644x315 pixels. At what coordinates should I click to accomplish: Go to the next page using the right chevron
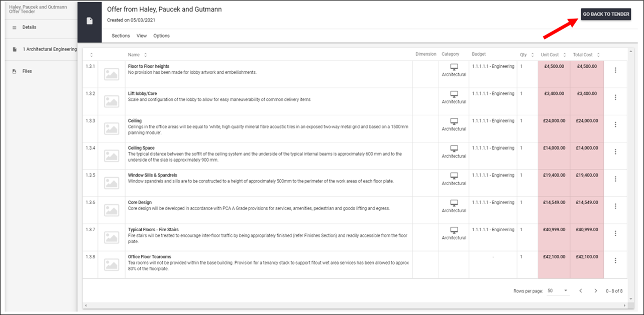tap(596, 291)
